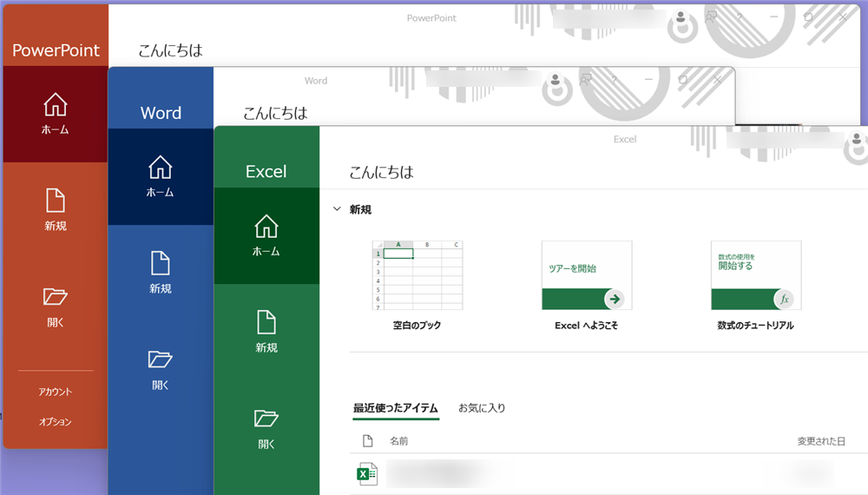Image resolution: width=868 pixels, height=495 pixels.
Task: Switch to the お気に入り tab
Action: coord(482,408)
